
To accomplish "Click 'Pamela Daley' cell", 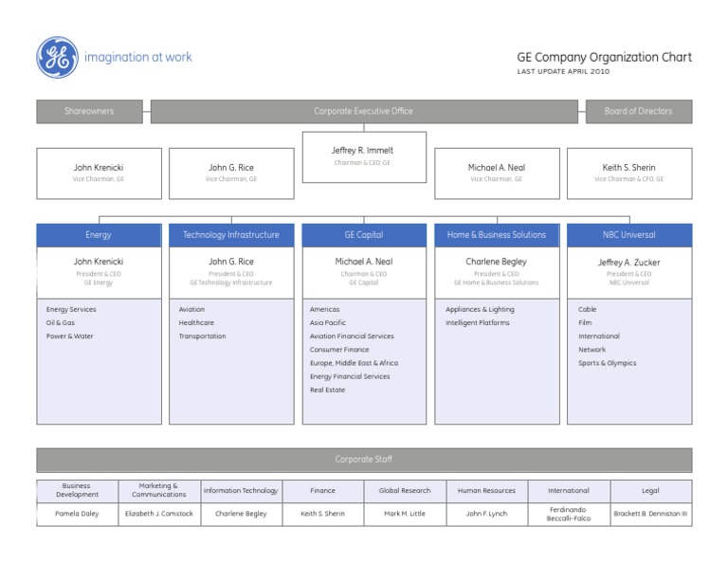I will pos(78,515).
